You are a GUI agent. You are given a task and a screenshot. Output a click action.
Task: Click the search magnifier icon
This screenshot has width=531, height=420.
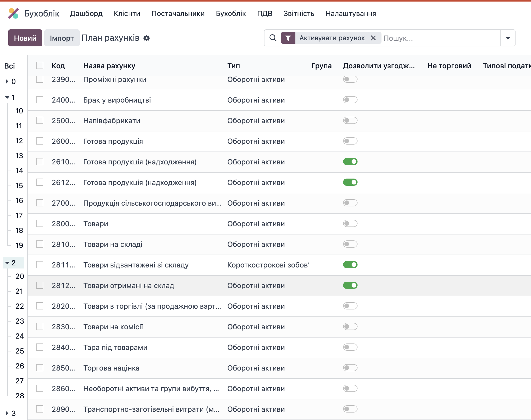[x=273, y=38]
